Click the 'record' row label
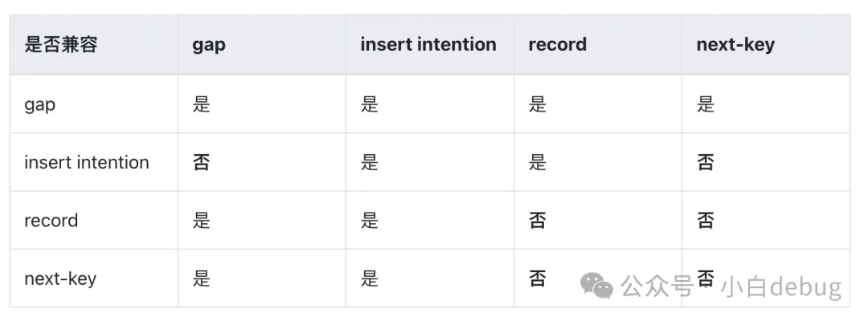868x321 pixels. pyautogui.click(x=51, y=221)
